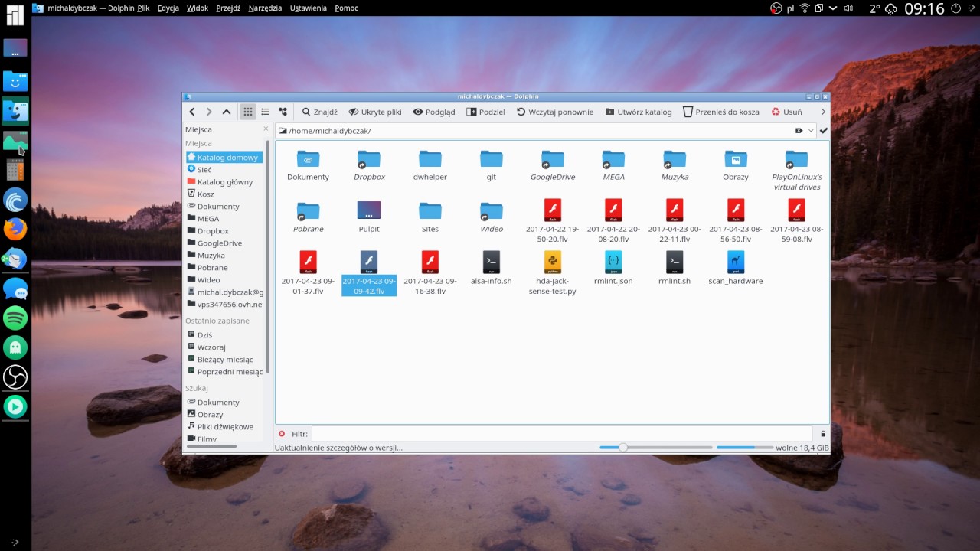Select file 2017-04-23 09-16-38.flv
This screenshot has height=551, width=980.
[430, 273]
